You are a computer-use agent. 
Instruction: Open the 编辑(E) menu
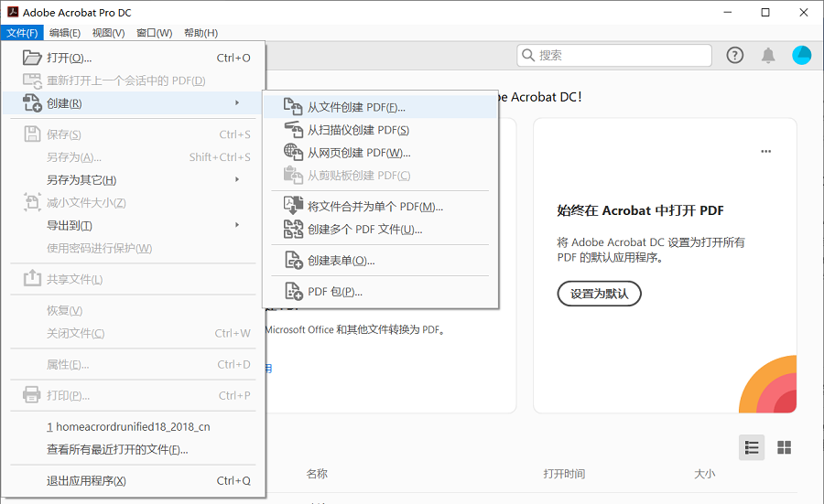coord(65,33)
